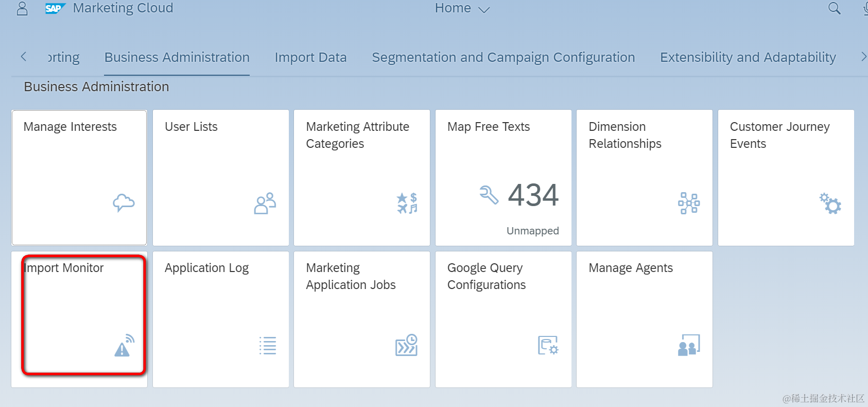
Task: Click the Customer Journey Events gears icon
Action: (830, 203)
